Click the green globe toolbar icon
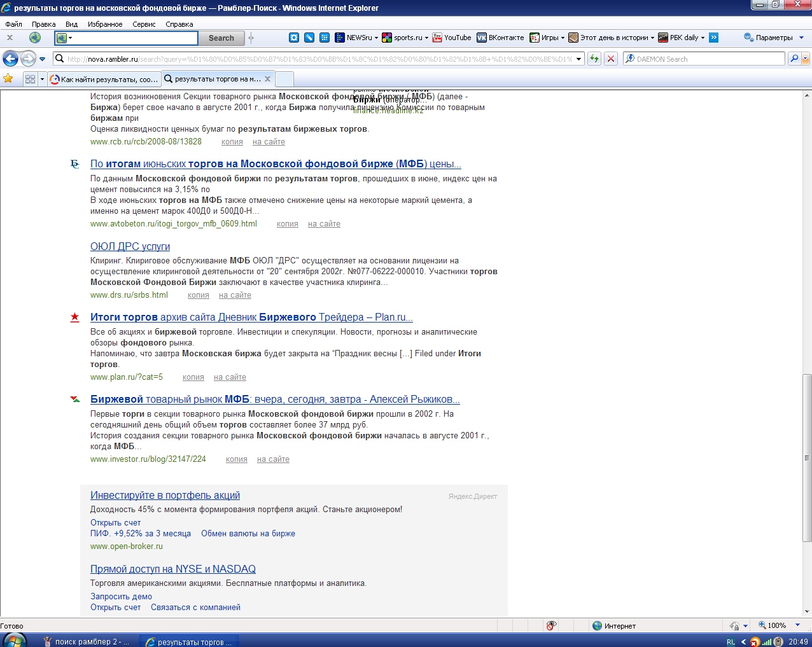The height and width of the screenshot is (647, 812). point(35,38)
